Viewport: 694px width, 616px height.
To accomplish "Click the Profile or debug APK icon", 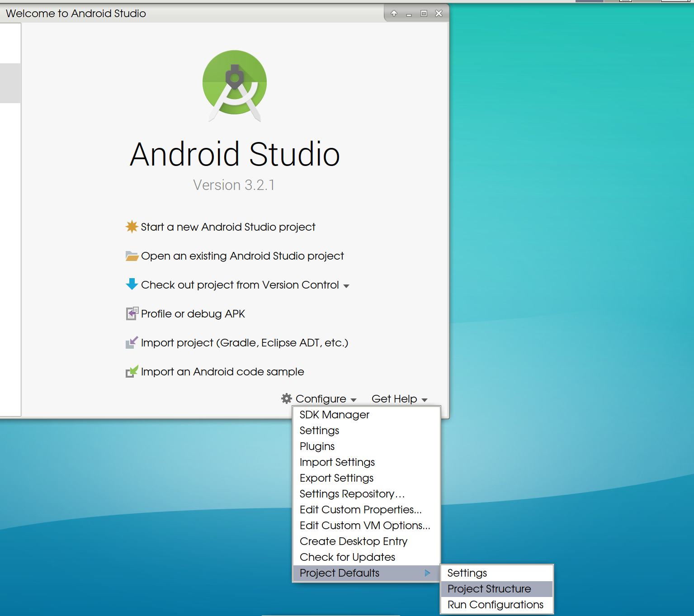I will click(x=131, y=313).
